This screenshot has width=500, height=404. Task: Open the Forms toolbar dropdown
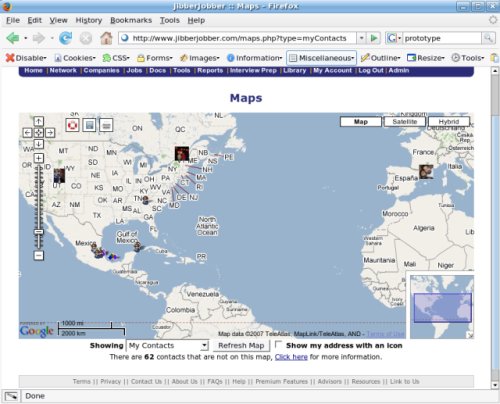click(x=155, y=58)
